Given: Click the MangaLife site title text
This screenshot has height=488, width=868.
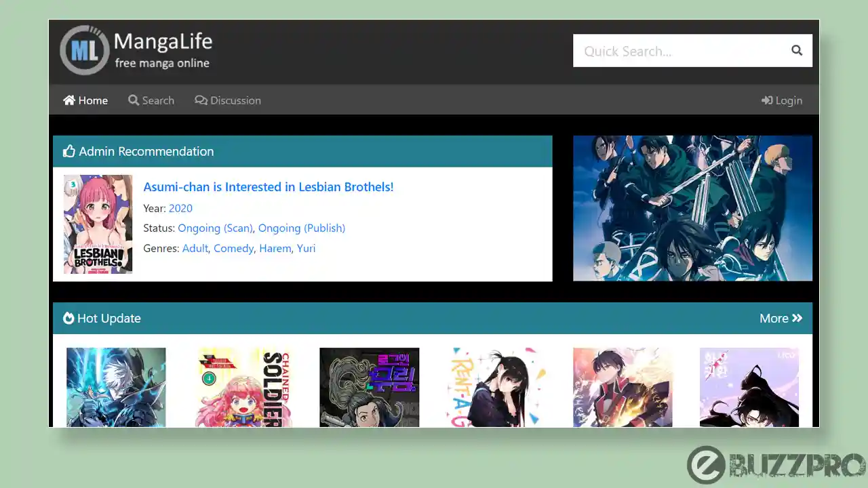Looking at the screenshot, I should coord(163,41).
